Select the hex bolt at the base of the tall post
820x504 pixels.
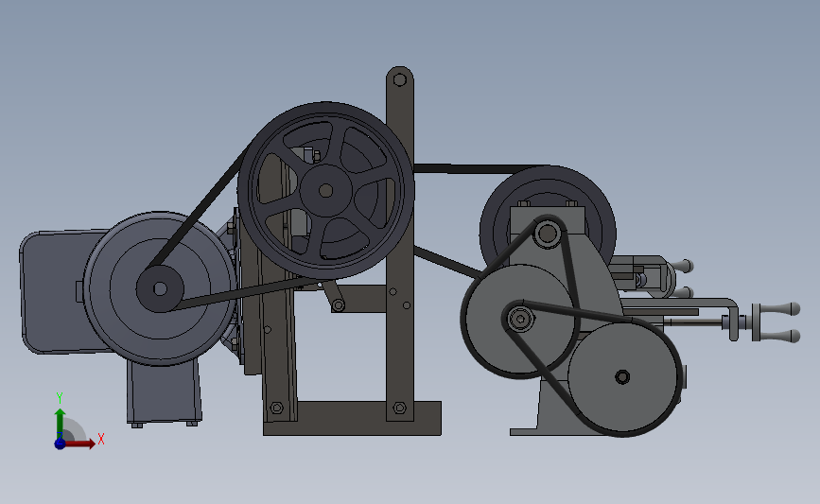[x=399, y=408]
